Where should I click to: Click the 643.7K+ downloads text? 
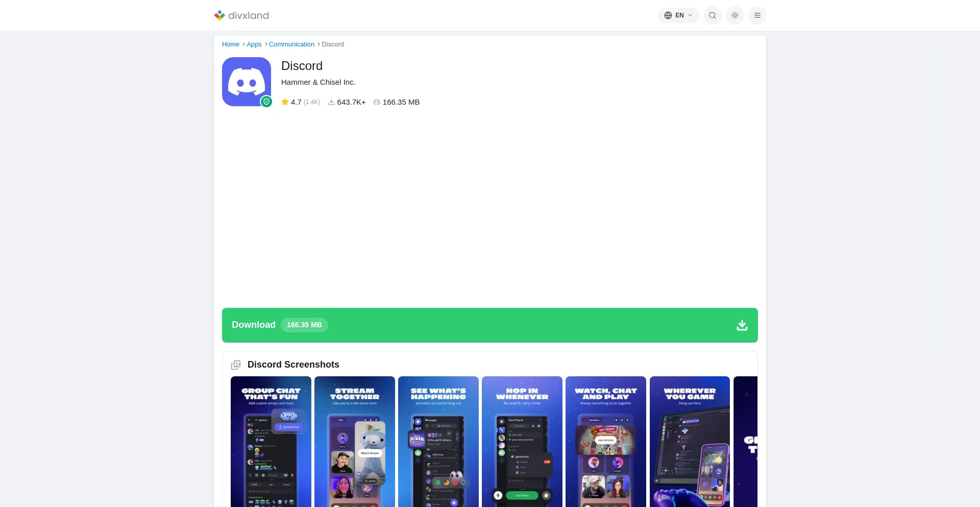click(x=351, y=102)
